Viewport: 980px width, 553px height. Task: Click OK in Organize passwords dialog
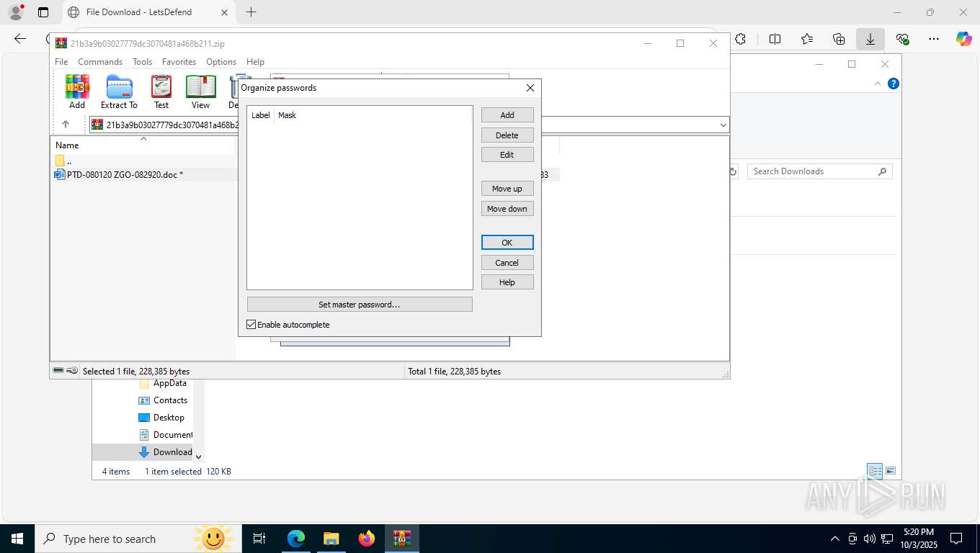[x=507, y=243]
